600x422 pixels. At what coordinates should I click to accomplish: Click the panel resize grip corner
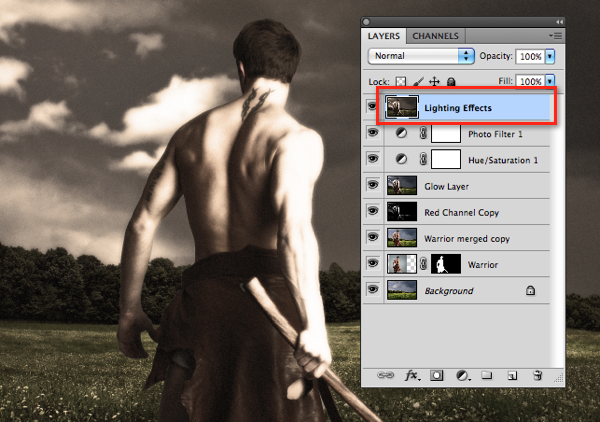coord(559,379)
